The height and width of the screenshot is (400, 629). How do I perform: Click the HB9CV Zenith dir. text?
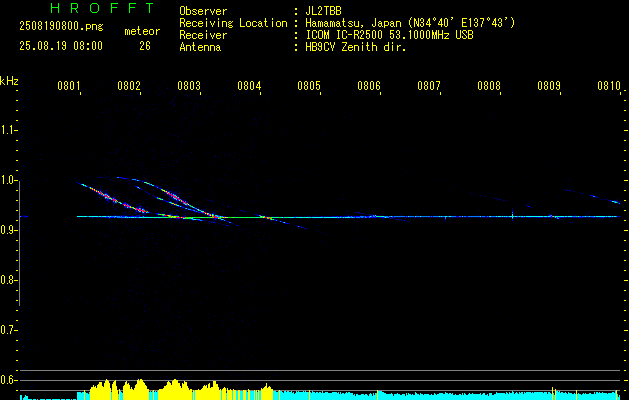pyautogui.click(x=356, y=47)
